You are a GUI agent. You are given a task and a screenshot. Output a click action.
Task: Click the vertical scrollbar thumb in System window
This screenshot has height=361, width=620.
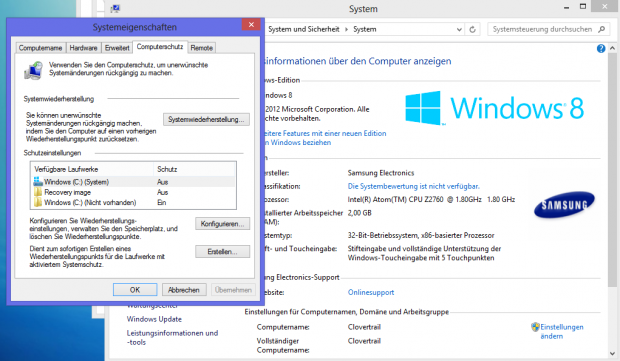click(612, 170)
